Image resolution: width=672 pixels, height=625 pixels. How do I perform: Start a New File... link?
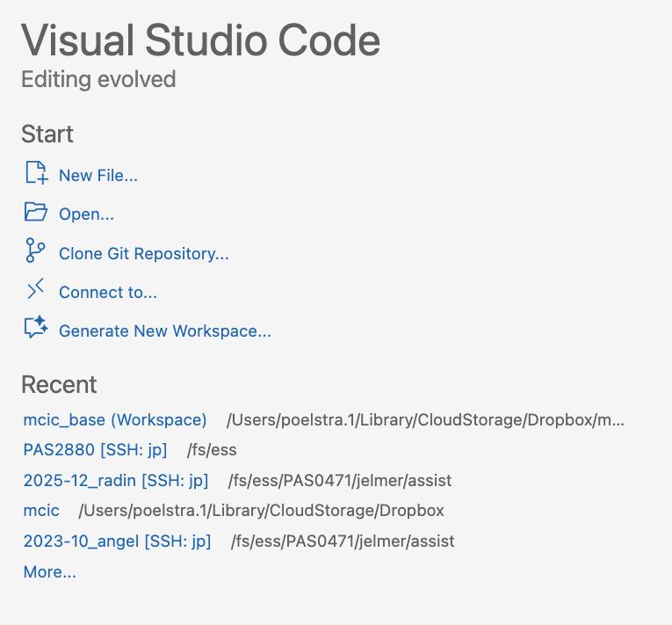click(98, 176)
